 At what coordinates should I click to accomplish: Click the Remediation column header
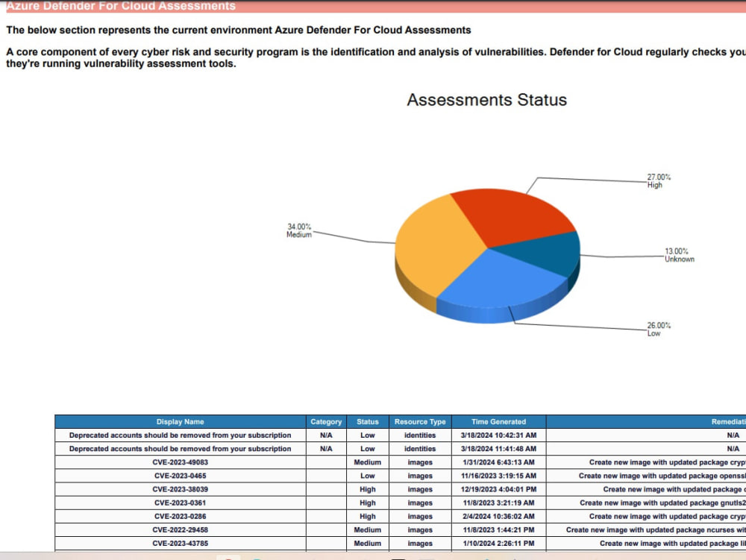pos(646,421)
